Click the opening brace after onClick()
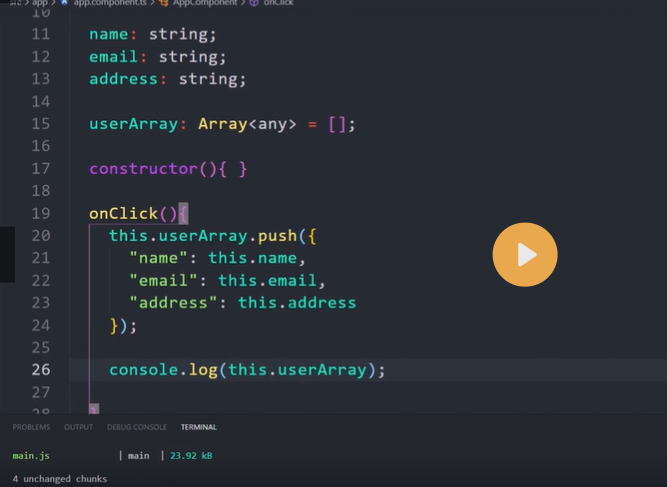The height and width of the screenshot is (487, 667). tap(183, 213)
